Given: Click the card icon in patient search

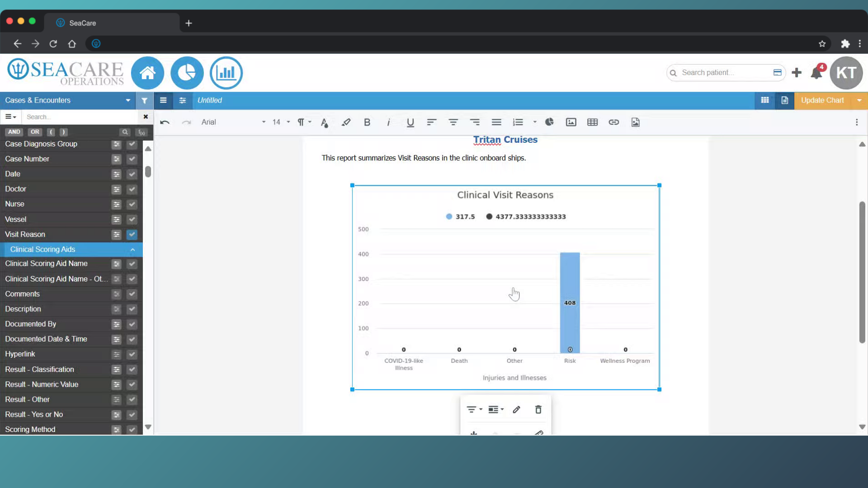Looking at the screenshot, I should tap(778, 73).
